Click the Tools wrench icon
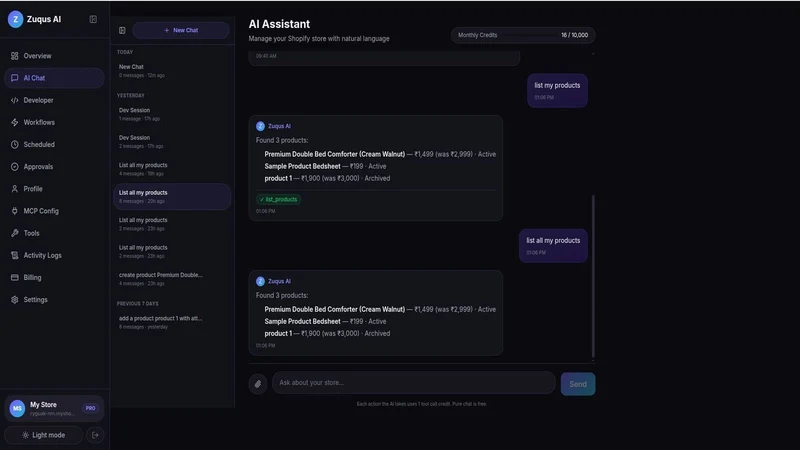 click(14, 233)
